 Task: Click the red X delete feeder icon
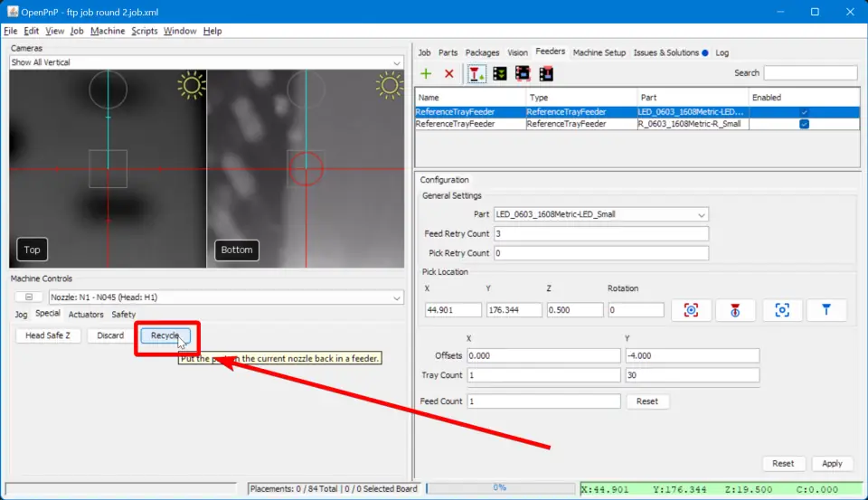[x=448, y=73]
